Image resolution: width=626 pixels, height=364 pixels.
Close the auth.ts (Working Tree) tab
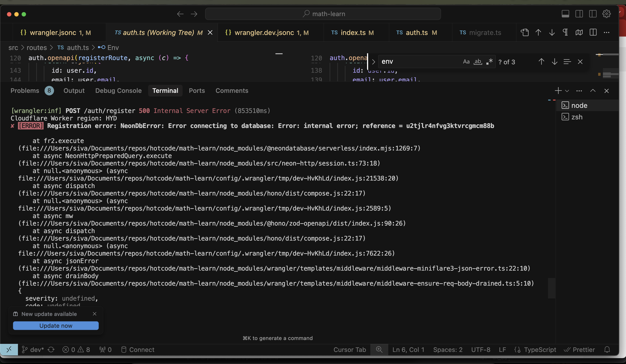click(210, 33)
